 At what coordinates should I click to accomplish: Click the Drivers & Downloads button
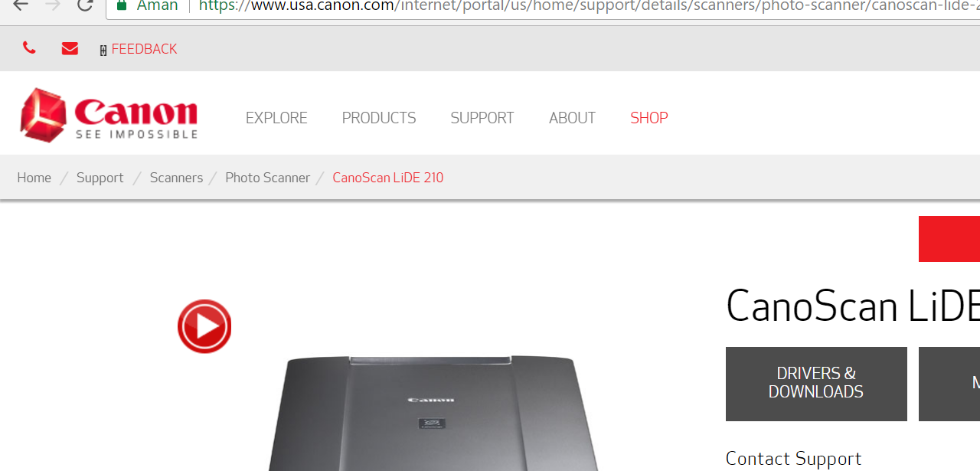click(x=816, y=384)
